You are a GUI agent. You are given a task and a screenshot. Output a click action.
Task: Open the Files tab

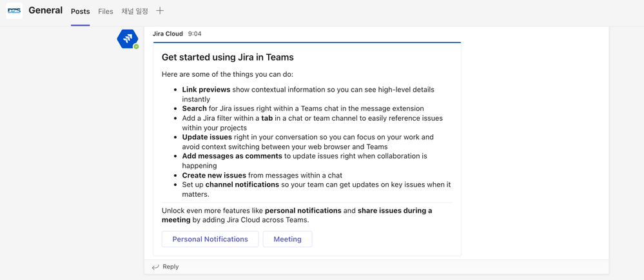click(x=106, y=12)
